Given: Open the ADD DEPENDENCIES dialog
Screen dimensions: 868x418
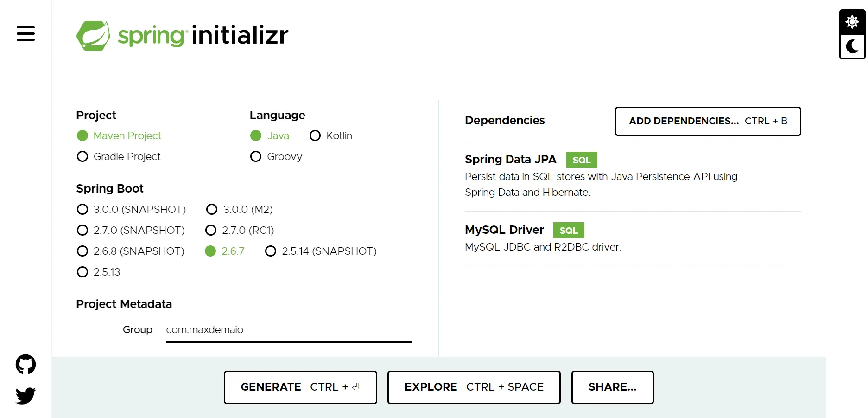Looking at the screenshot, I should tap(708, 121).
